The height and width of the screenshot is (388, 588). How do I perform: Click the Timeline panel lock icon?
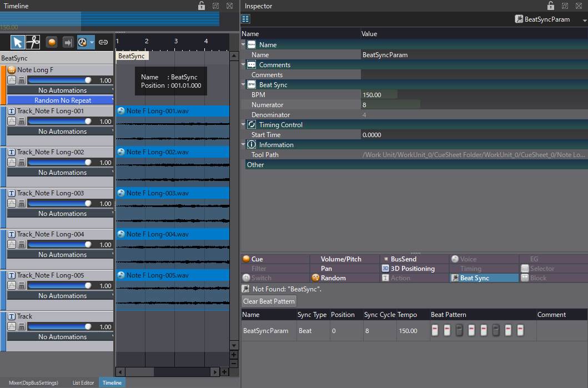tap(202, 6)
